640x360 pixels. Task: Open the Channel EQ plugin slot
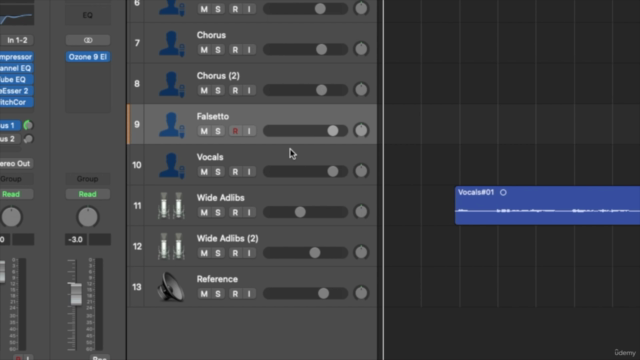click(x=17, y=68)
